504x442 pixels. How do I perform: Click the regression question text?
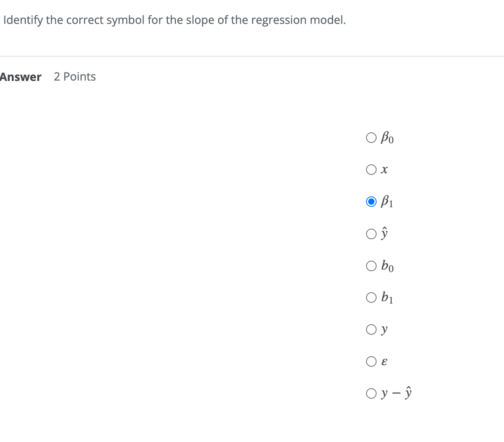point(174,19)
